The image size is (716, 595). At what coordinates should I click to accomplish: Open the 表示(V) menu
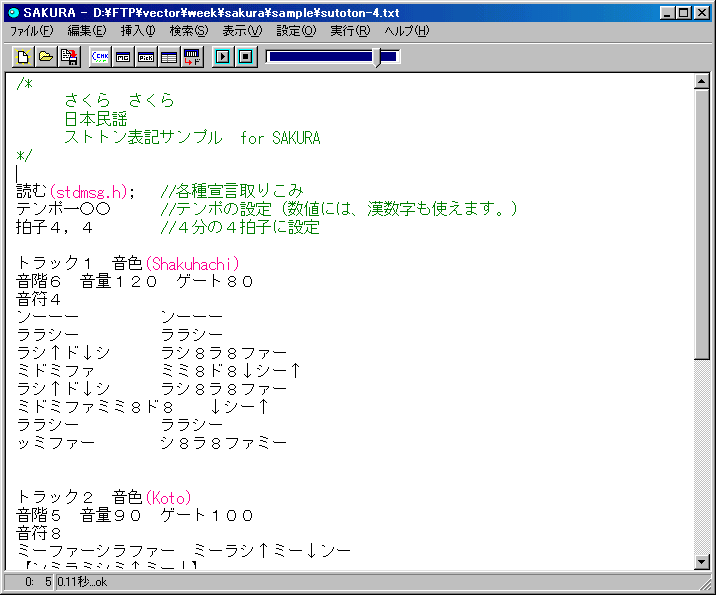coord(242,31)
